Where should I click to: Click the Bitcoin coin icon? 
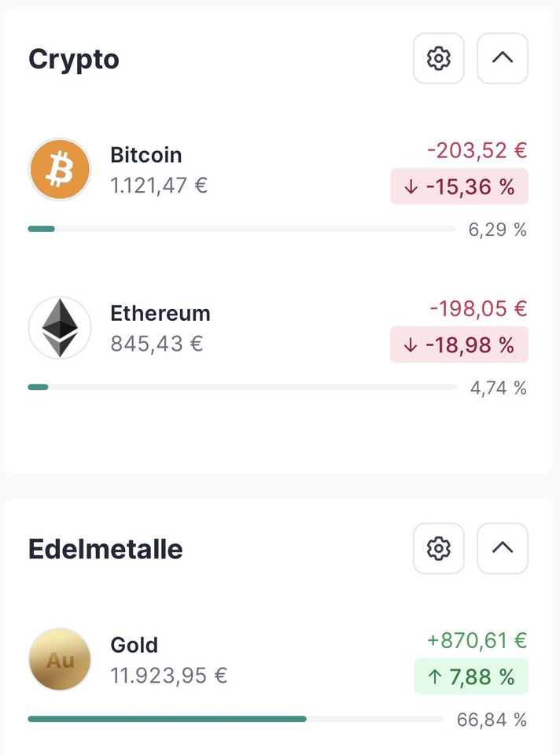[x=60, y=170]
